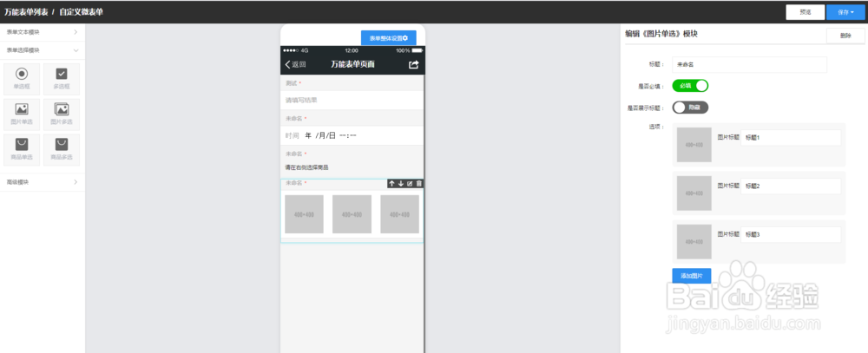
Task: Click the 请填写结果 text field in preview
Action: tap(352, 100)
